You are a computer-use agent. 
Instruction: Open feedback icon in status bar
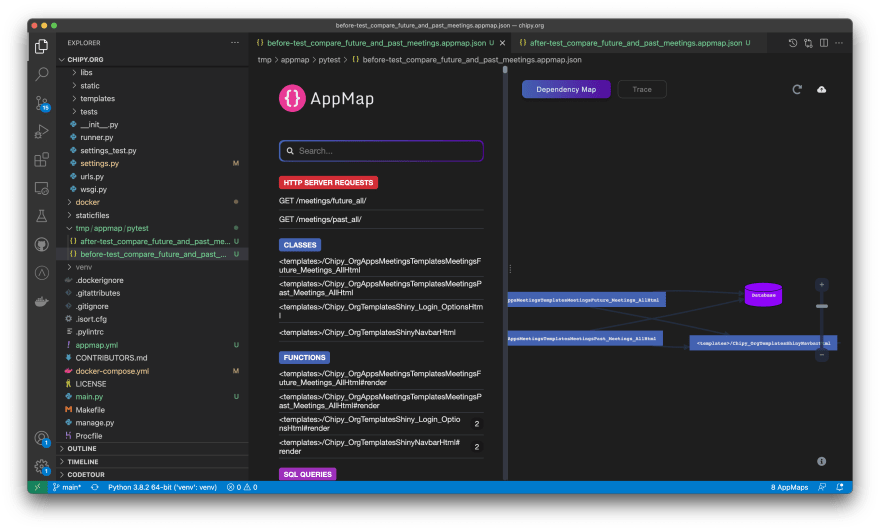point(822,487)
